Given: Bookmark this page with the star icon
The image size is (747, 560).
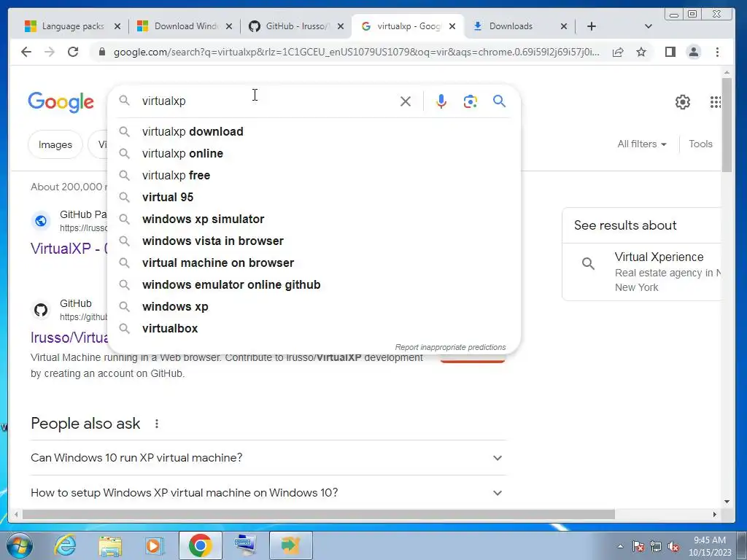Looking at the screenshot, I should [641, 52].
